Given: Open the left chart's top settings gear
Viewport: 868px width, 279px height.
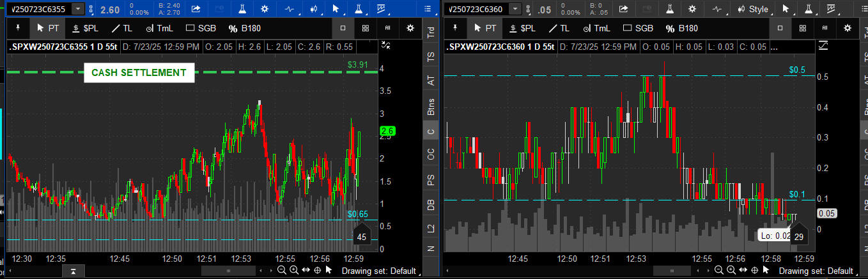Looking at the screenshot, I should 265,9.
